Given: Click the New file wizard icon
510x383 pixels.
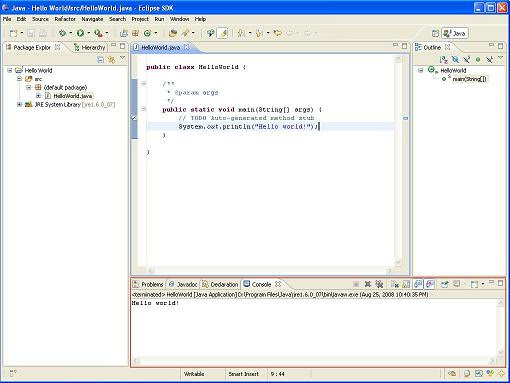Looking at the screenshot, I should pos(13,33).
